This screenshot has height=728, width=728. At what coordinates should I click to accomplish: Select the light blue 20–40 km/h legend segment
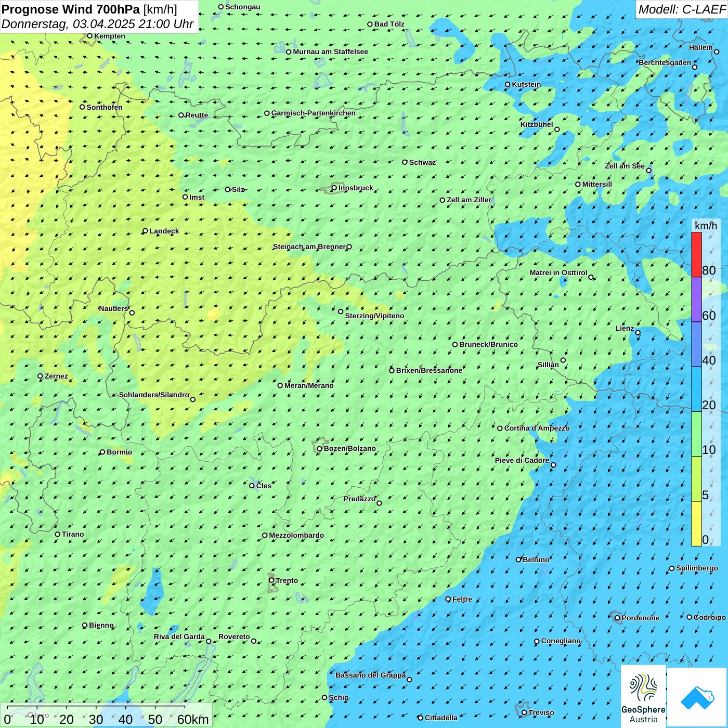tap(696, 389)
